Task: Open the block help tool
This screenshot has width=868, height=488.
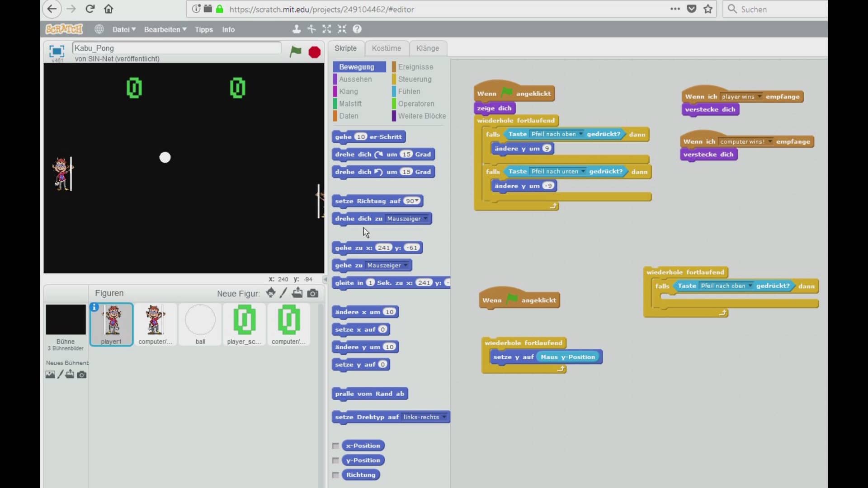Action: pyautogui.click(x=357, y=29)
